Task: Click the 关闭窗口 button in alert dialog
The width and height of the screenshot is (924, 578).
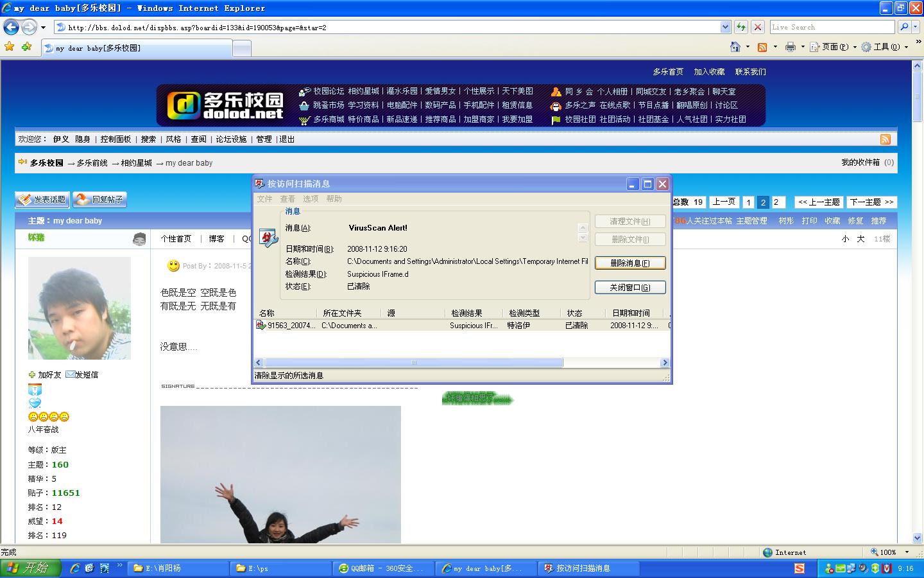Action: click(x=629, y=288)
